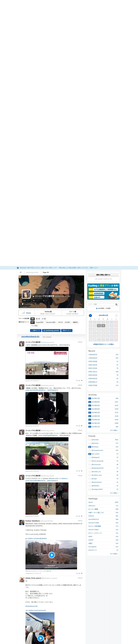Viewport: 138px width, 644px height.
Task: Play the Furkan Gözükara video
Action: click(x=52, y=555)
